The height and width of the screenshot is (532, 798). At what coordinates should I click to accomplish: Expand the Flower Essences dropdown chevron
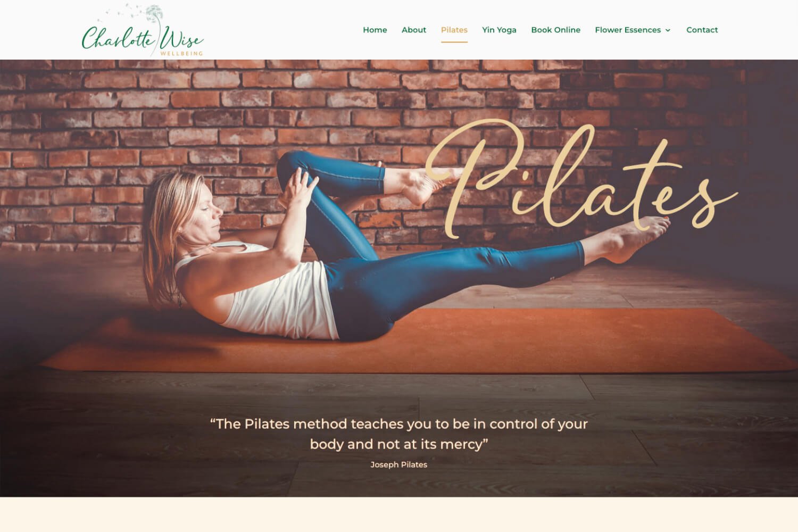(x=668, y=30)
